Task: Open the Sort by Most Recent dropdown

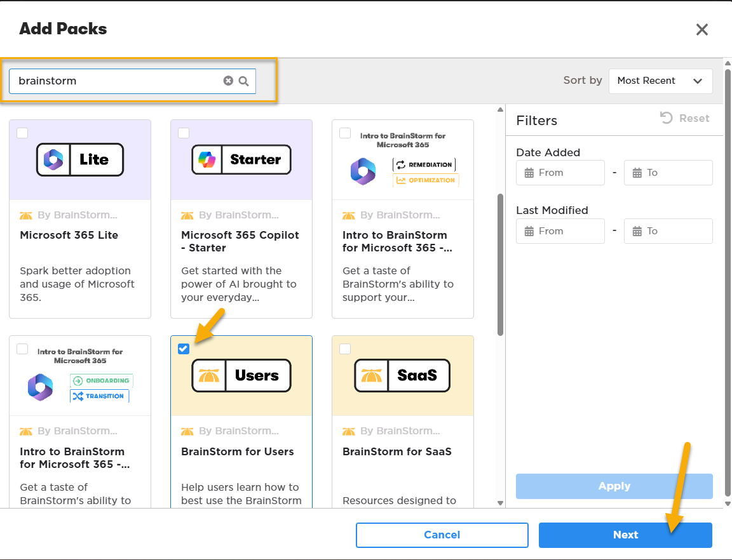Action: 661,81
